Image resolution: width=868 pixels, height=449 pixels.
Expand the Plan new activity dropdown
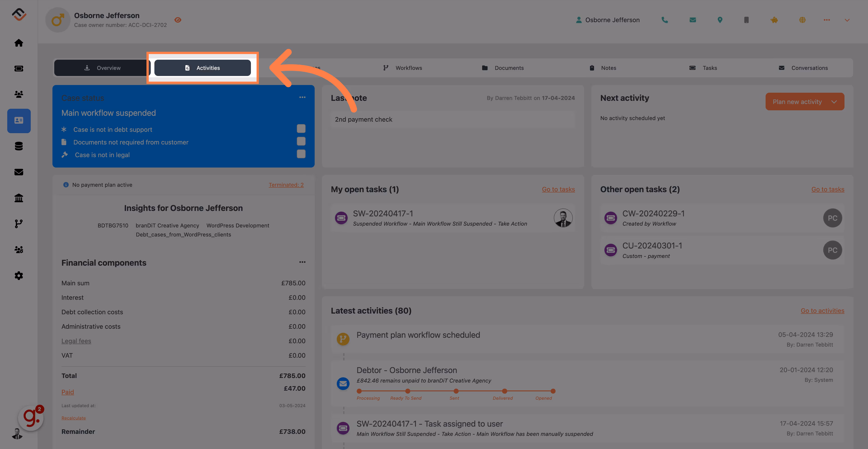coord(834,102)
